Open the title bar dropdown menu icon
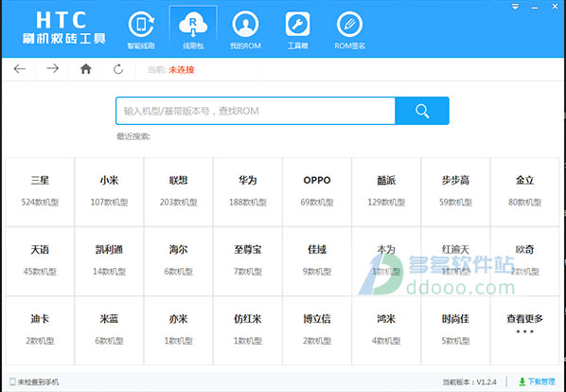The image size is (566, 392). (x=515, y=7)
